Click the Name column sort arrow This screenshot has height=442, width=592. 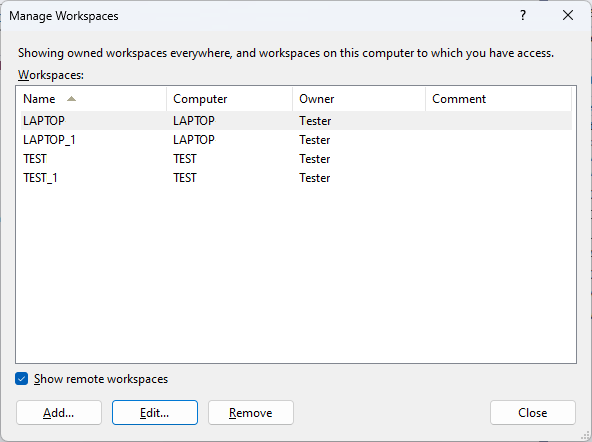pos(71,99)
